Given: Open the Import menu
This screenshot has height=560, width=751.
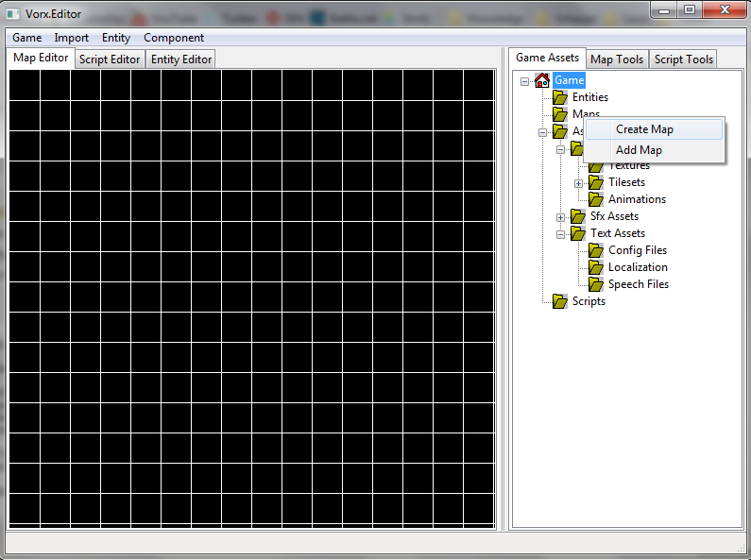Looking at the screenshot, I should (x=72, y=38).
